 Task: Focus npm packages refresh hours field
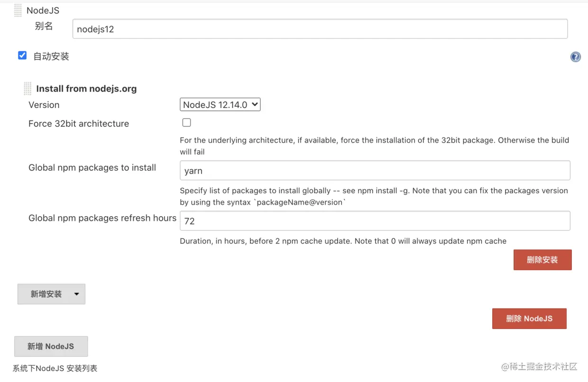(x=375, y=221)
